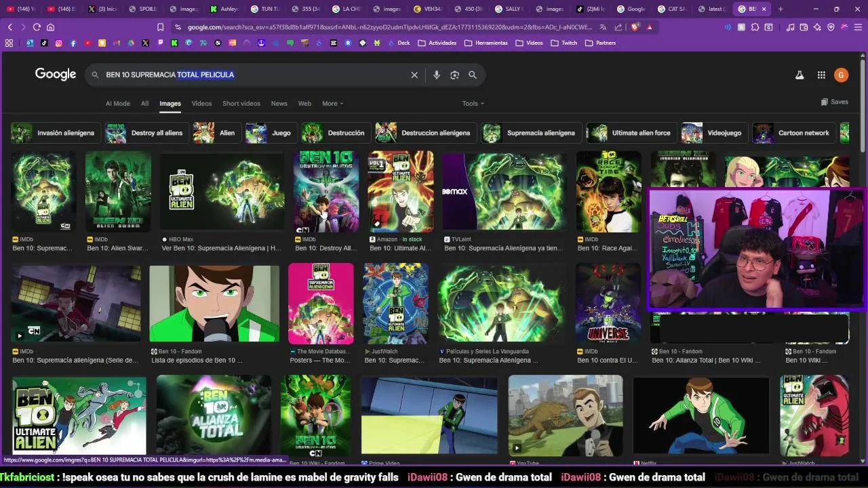Image resolution: width=868 pixels, height=488 pixels.
Task: Open TikTok bookmark in bookmarks bar
Action: 44,43
